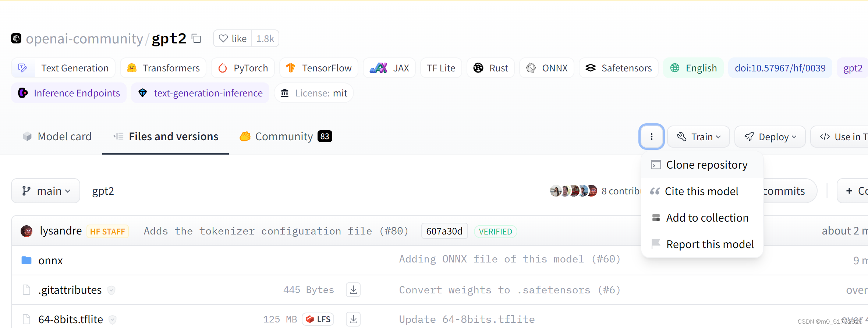Viewport: 868px width, 328px height.
Task: Select the Rust tag
Action: coord(490,68)
